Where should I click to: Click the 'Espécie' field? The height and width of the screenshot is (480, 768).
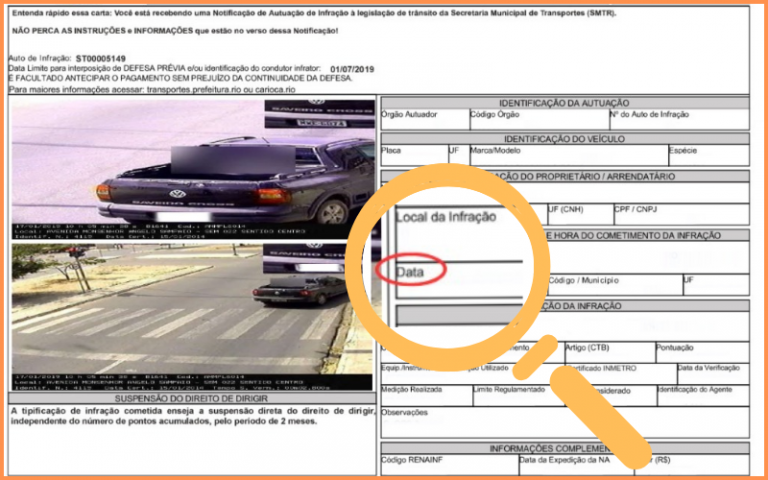(709, 155)
